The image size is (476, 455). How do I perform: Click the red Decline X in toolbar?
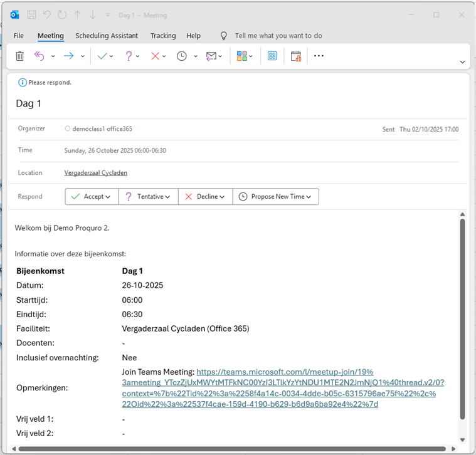pos(155,56)
